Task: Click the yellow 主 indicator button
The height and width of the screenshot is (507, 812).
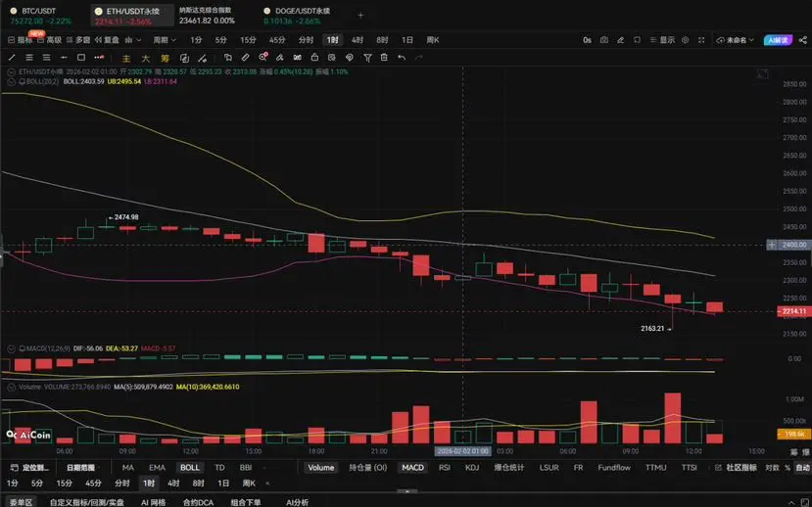Action: point(126,58)
